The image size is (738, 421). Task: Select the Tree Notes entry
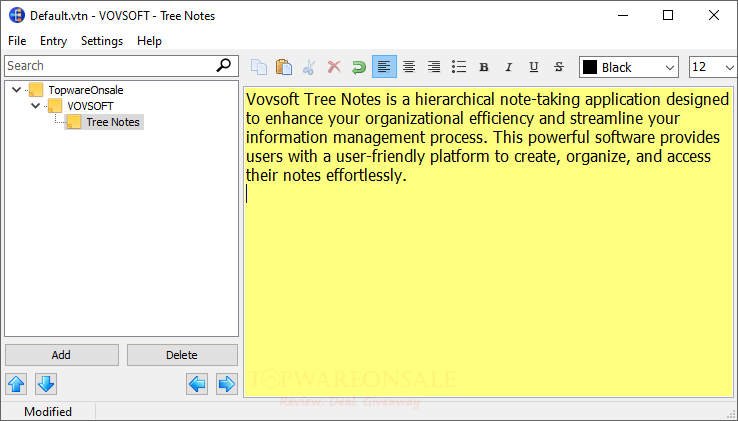(x=113, y=122)
